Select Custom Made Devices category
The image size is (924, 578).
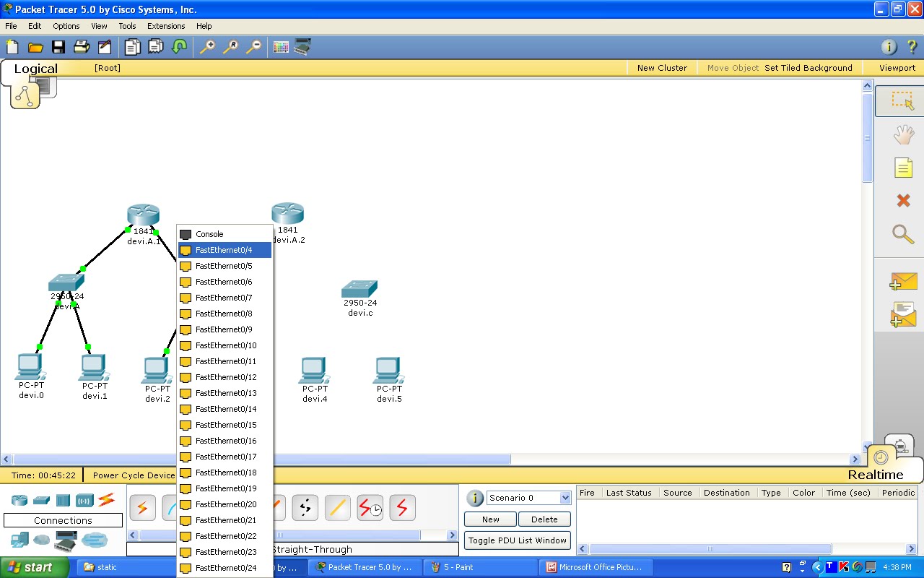66,540
